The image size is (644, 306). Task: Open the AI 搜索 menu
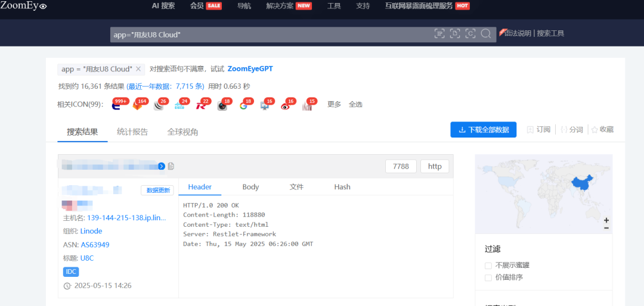click(x=163, y=6)
